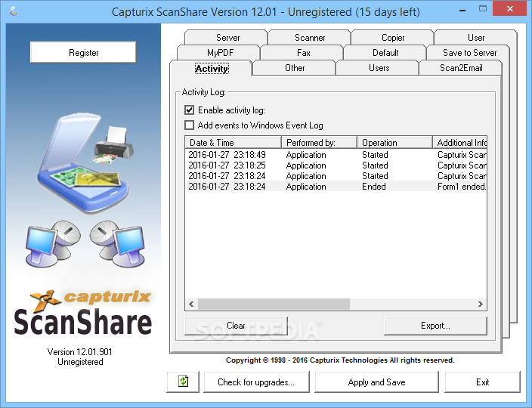
Task: Click the Capturix app icon in title bar
Action: (14, 12)
